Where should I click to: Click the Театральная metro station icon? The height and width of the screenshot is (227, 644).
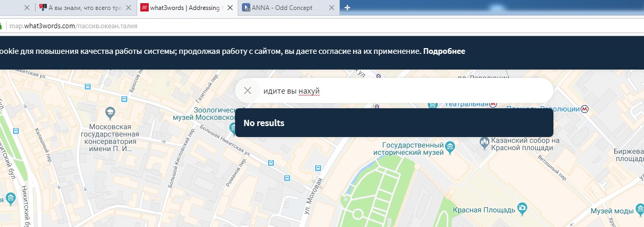pos(493,104)
